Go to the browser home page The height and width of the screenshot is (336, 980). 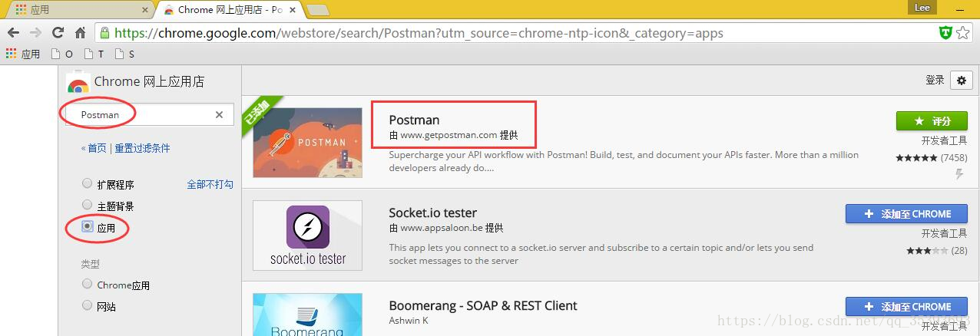pyautogui.click(x=80, y=33)
